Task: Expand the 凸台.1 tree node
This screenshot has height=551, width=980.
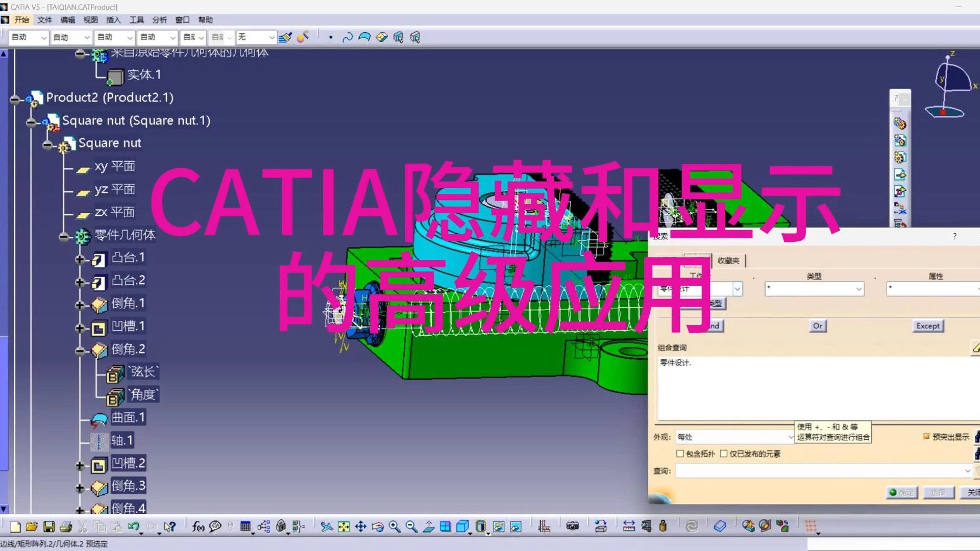Action: [80, 259]
